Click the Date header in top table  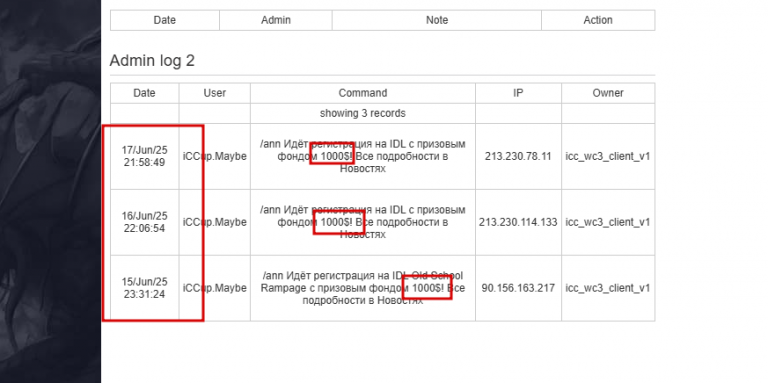point(165,20)
